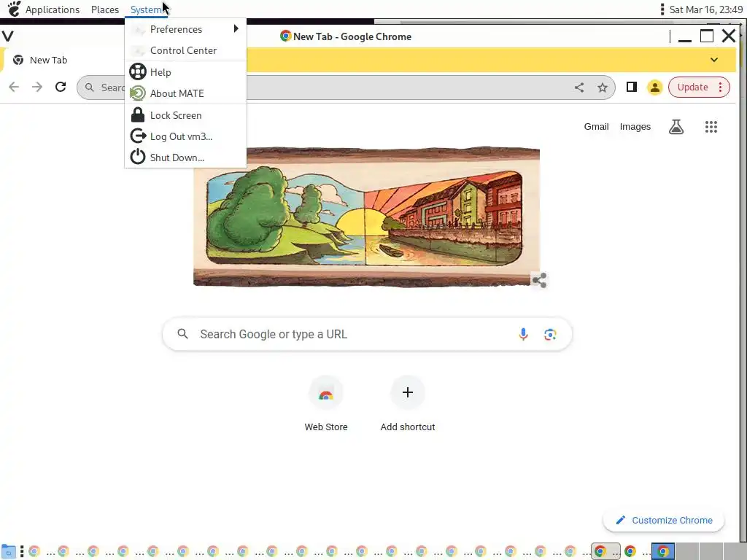Share the Google doodle
This screenshot has height=560, width=747.
pos(539,280)
